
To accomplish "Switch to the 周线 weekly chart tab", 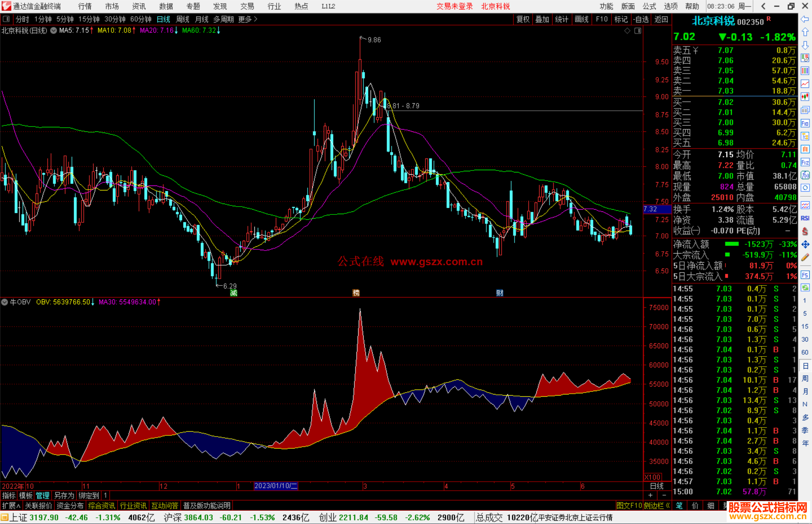I will [182, 19].
